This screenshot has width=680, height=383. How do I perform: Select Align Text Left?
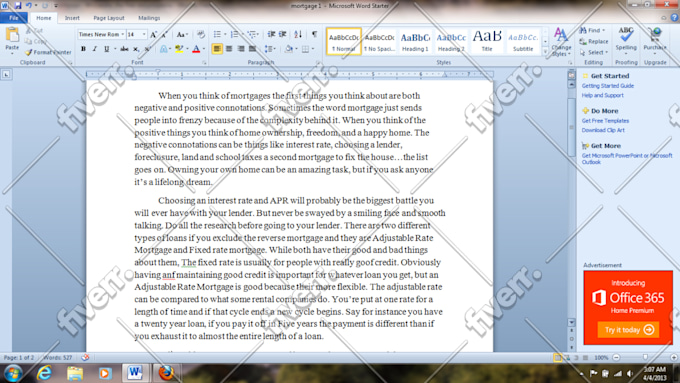tap(217, 49)
